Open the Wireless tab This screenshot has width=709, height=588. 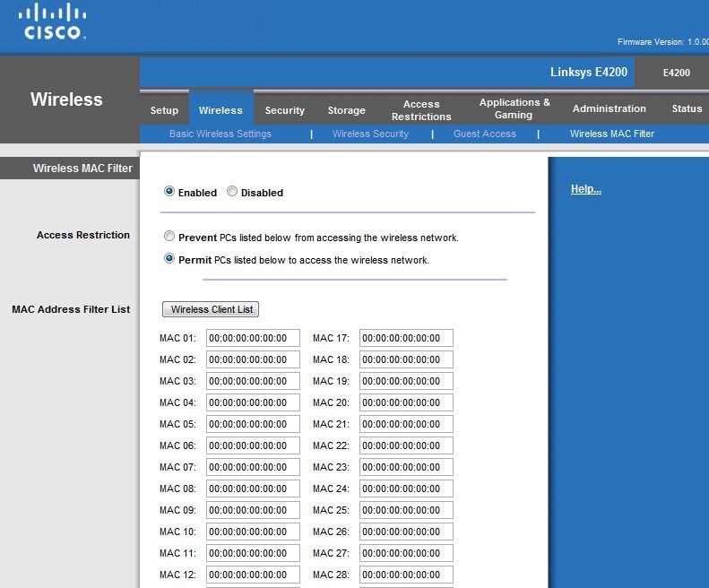pos(220,110)
